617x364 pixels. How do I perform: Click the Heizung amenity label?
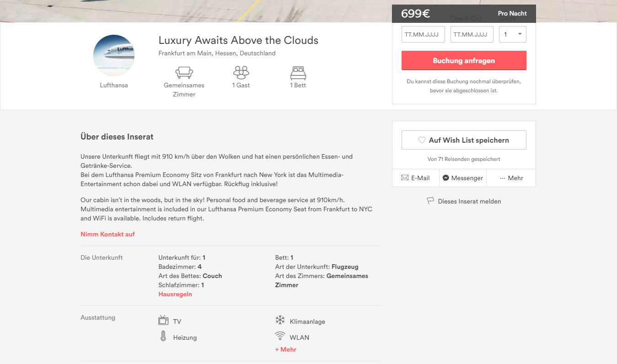[185, 337]
